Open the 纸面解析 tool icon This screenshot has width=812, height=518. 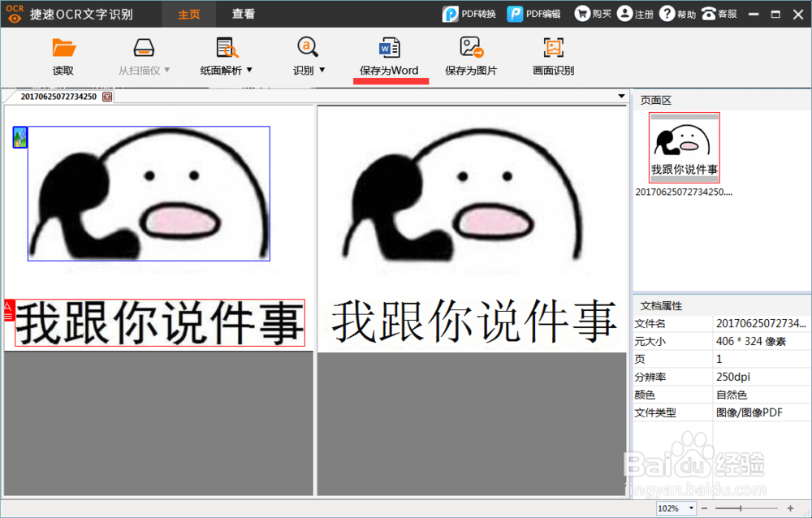tap(227, 48)
